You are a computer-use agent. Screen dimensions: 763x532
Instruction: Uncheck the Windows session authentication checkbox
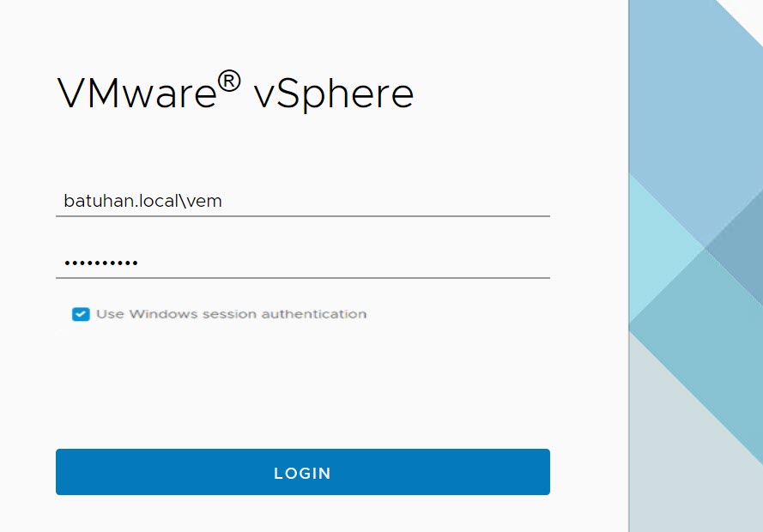pyautogui.click(x=81, y=314)
